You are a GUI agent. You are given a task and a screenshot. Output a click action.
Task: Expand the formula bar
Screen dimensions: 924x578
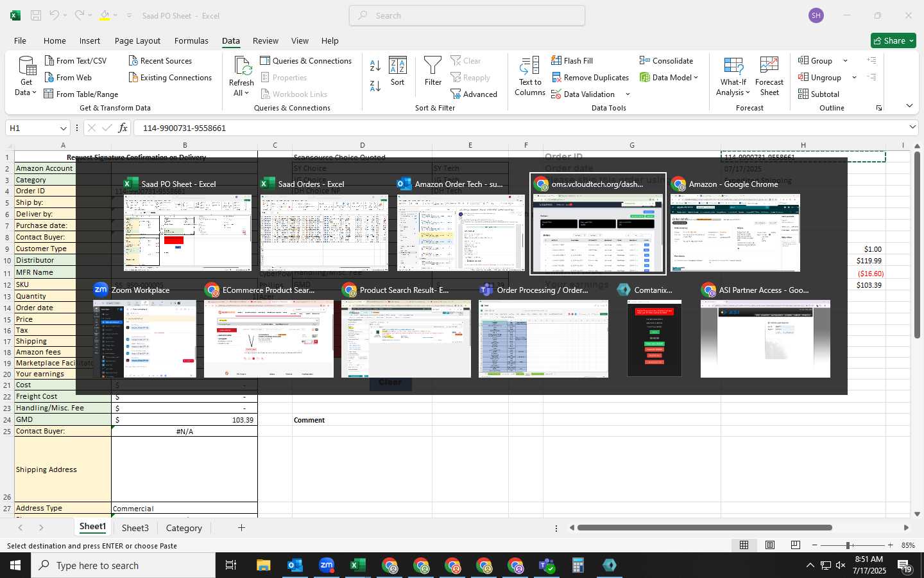912,127
